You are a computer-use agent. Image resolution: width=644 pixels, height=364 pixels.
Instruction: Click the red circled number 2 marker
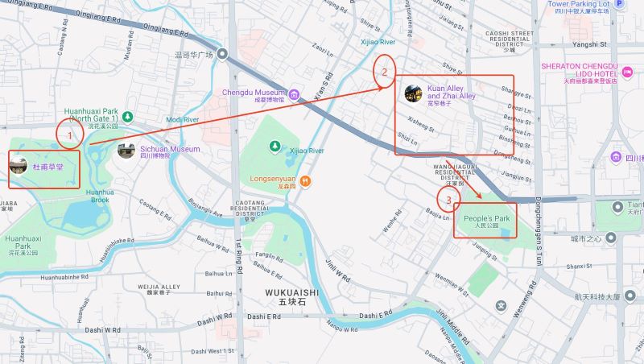[x=385, y=72]
